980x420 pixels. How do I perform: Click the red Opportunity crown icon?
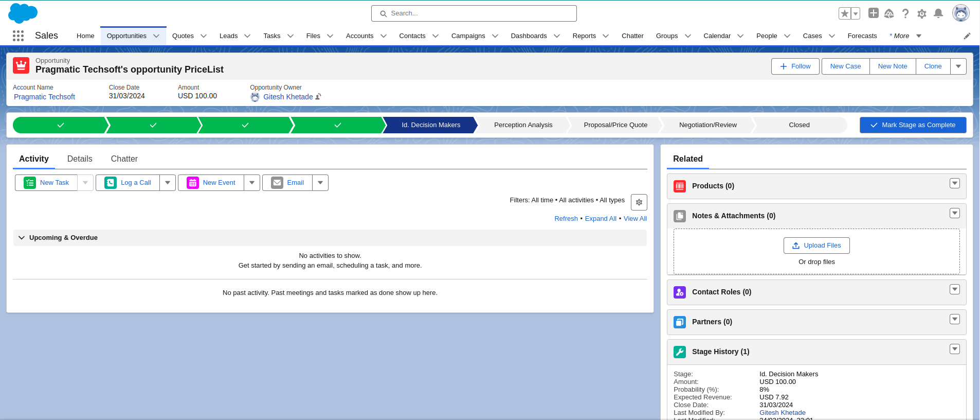pos(21,65)
